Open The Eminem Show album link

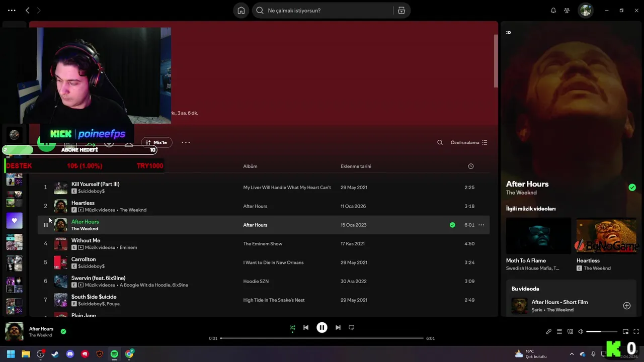(263, 244)
